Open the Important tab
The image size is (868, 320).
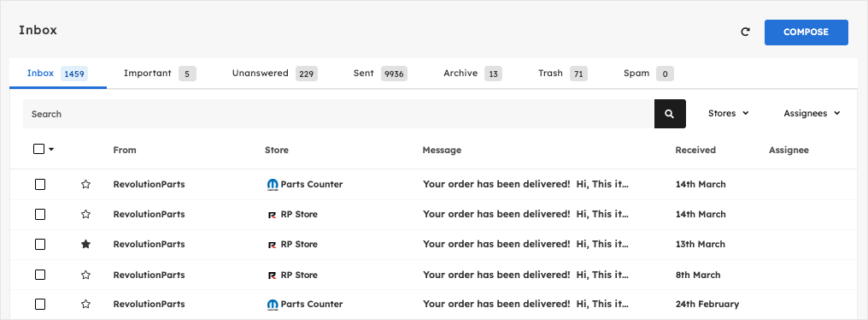(x=160, y=74)
